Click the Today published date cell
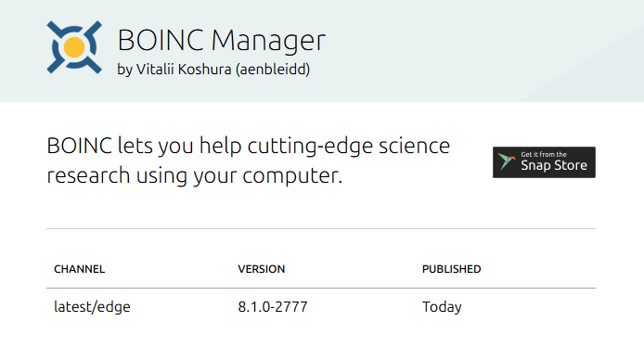Viewport: 644px width, 360px height. click(442, 307)
